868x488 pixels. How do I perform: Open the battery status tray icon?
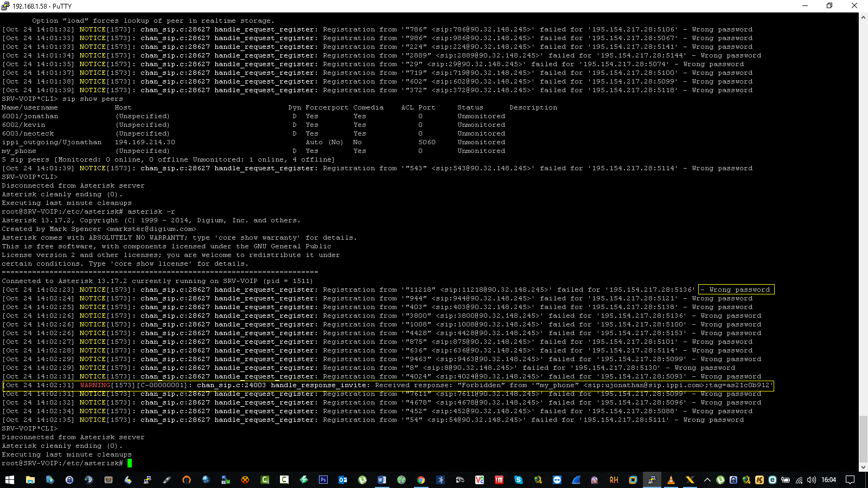pos(786,480)
